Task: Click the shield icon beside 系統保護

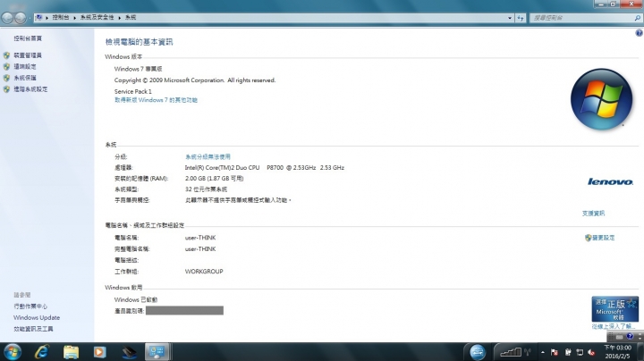Action: click(x=6, y=78)
